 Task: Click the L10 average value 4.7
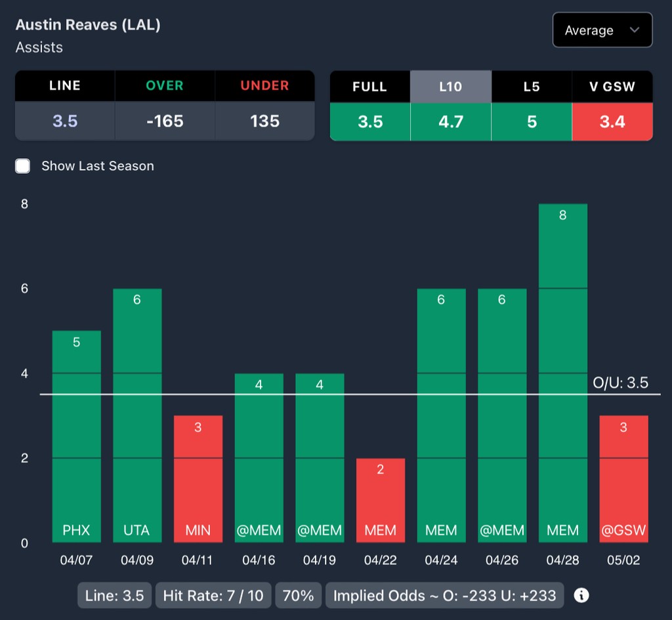(x=451, y=121)
